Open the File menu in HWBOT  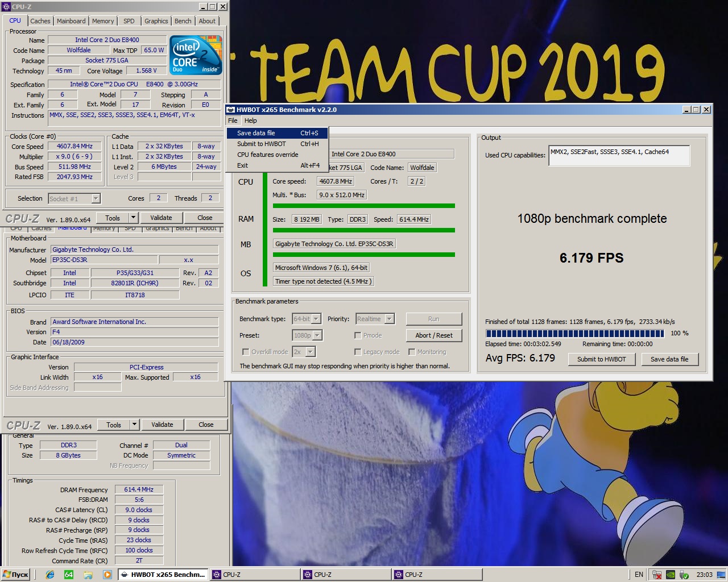pos(233,120)
